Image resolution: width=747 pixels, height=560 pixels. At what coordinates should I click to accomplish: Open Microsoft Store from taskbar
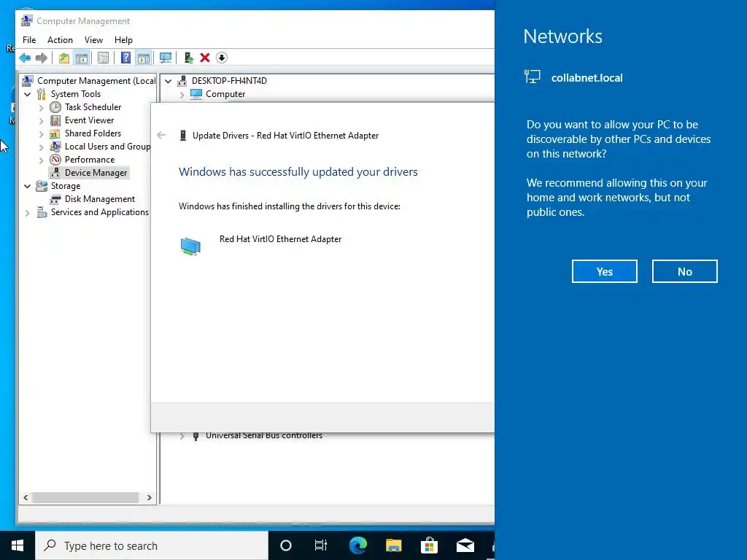tap(429, 545)
